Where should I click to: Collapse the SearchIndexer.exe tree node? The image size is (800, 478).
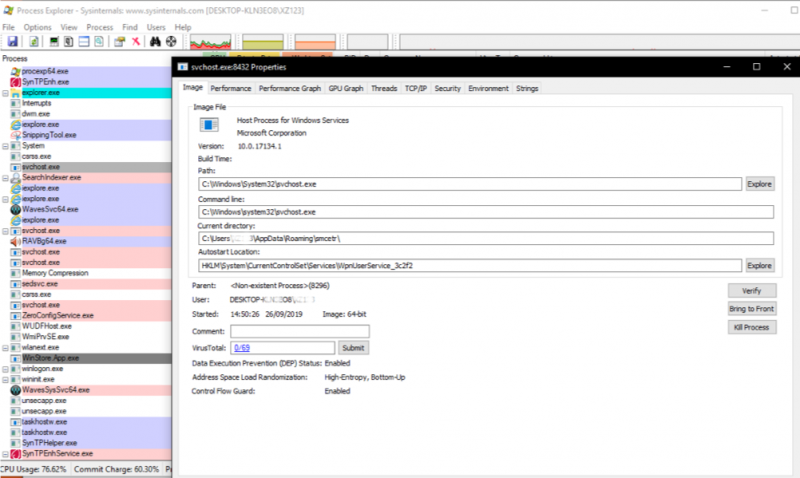point(5,178)
